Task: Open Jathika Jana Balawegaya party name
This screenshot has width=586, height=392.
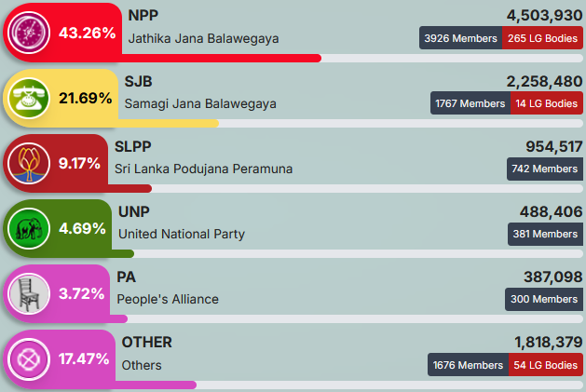Action: 203,38
